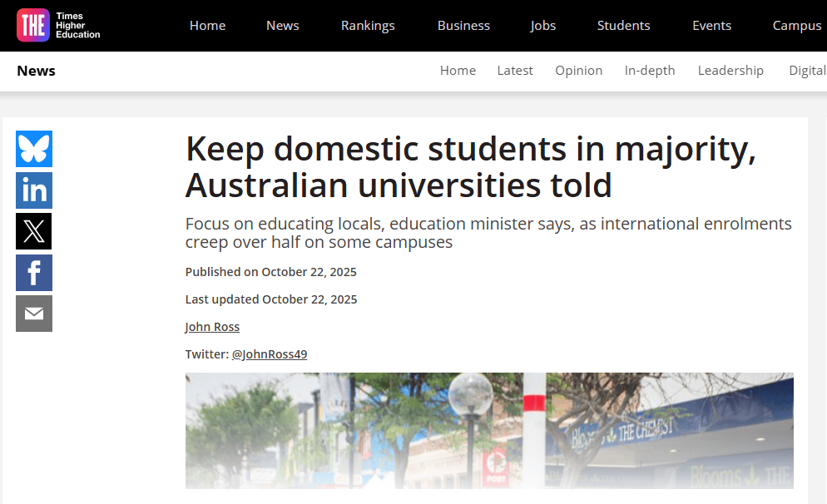
Task: Go to Business in top navigation
Action: point(463,25)
